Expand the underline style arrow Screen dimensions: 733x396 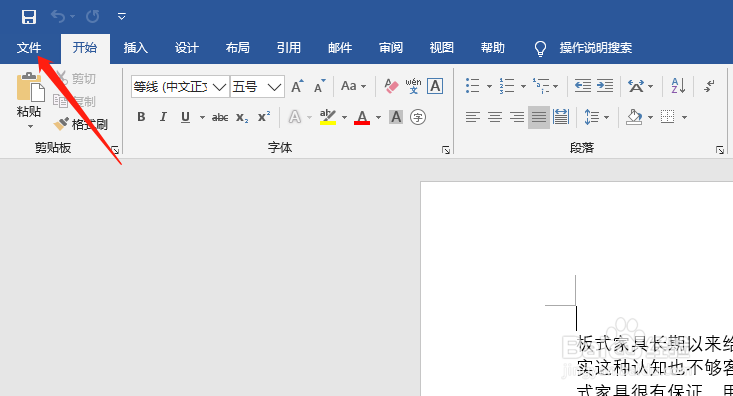point(202,117)
